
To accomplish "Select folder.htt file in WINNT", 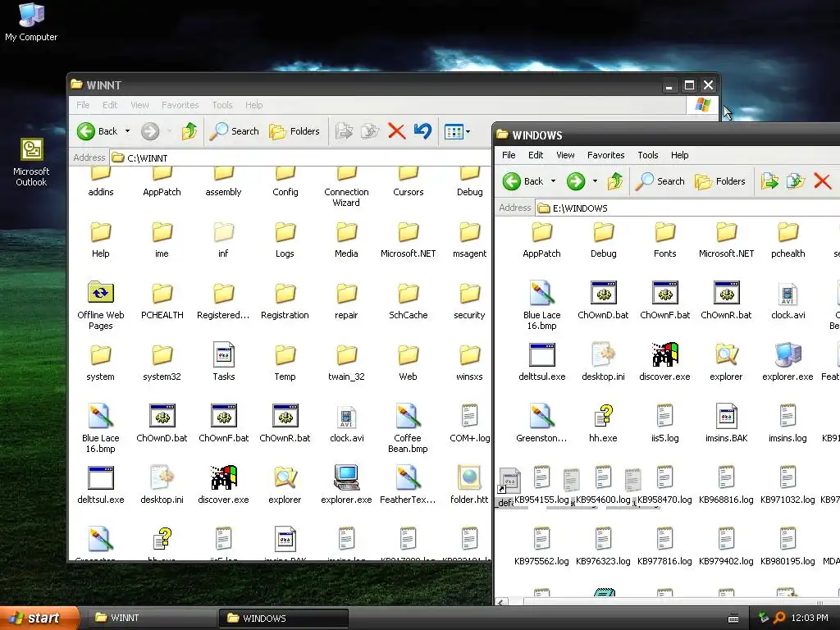I will 469,484.
